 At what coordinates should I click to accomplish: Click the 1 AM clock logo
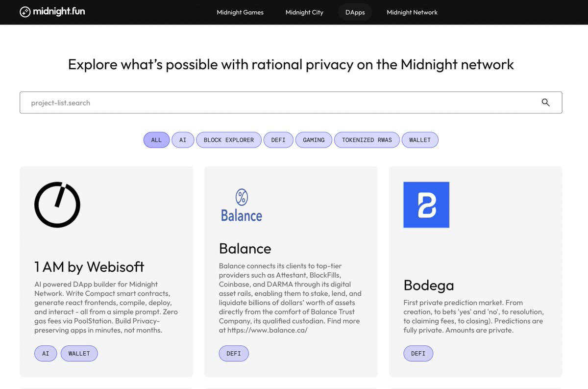click(x=57, y=205)
